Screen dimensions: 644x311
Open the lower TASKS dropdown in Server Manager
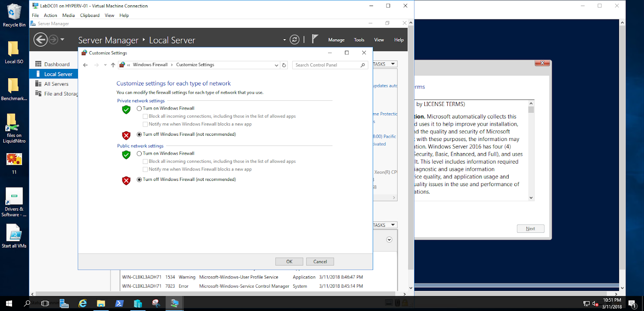(x=385, y=225)
